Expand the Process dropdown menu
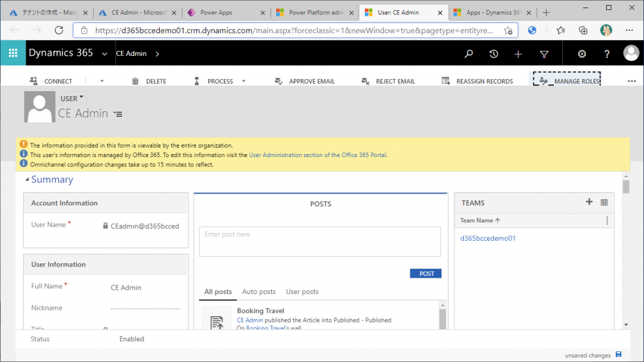Image resolution: width=644 pixels, height=362 pixels. pyautogui.click(x=243, y=81)
